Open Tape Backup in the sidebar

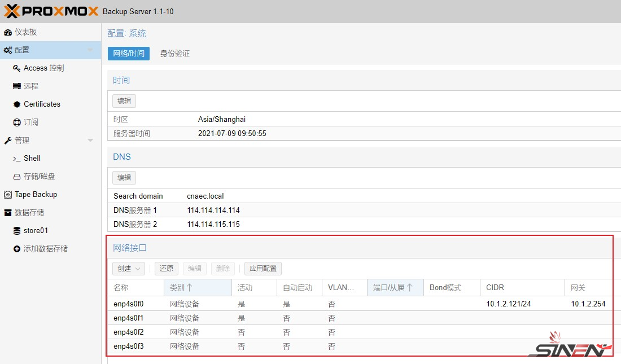(51, 195)
